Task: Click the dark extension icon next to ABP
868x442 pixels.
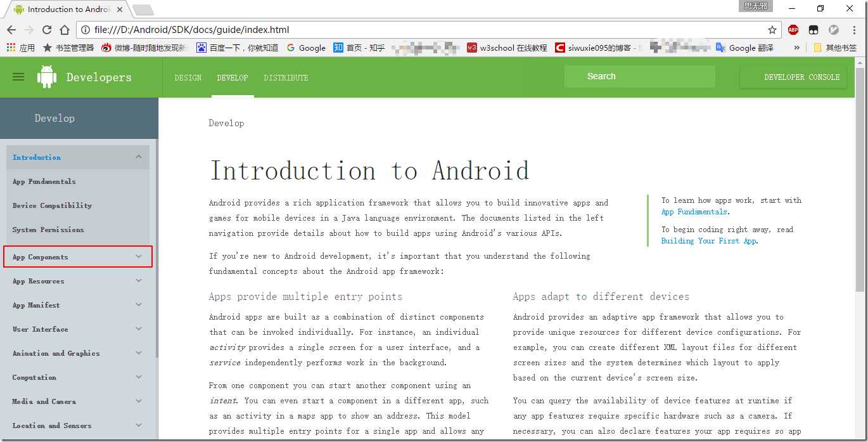Action: click(814, 30)
